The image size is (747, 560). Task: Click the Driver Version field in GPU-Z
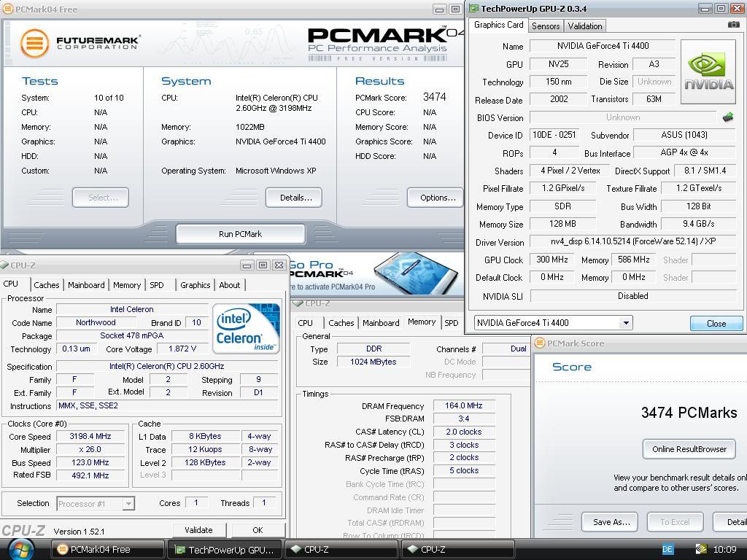632,241
